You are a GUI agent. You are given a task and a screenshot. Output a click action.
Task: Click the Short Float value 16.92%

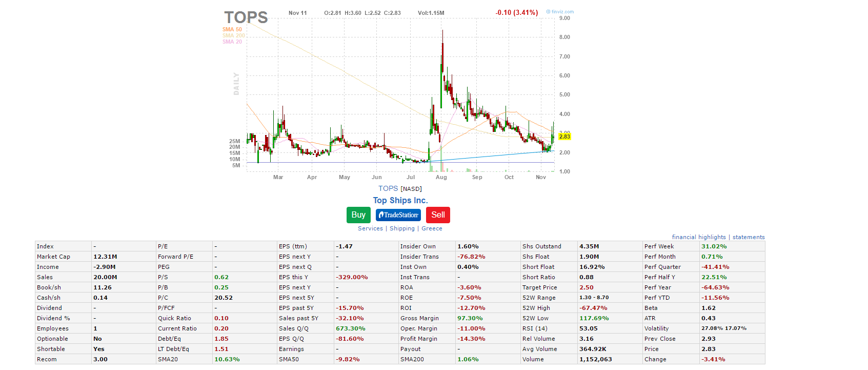[592, 267]
